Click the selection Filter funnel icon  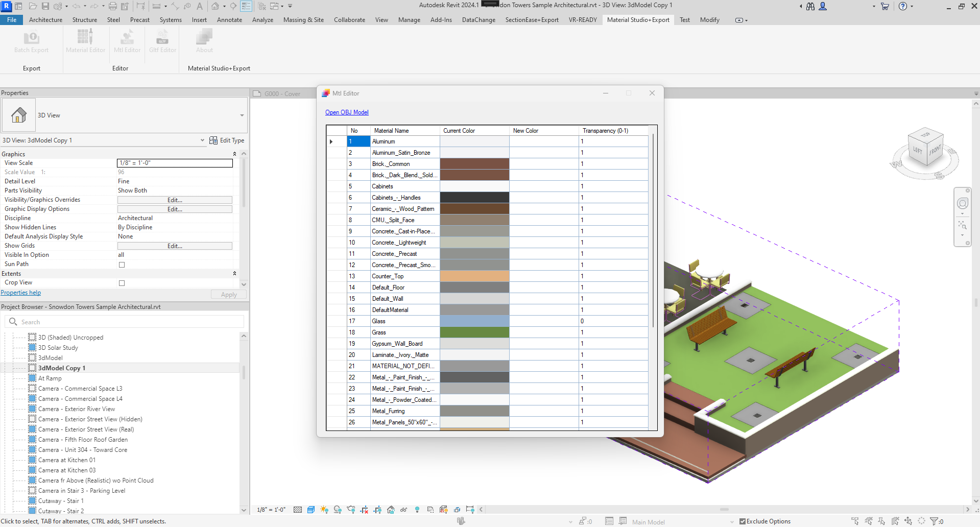[x=935, y=521]
